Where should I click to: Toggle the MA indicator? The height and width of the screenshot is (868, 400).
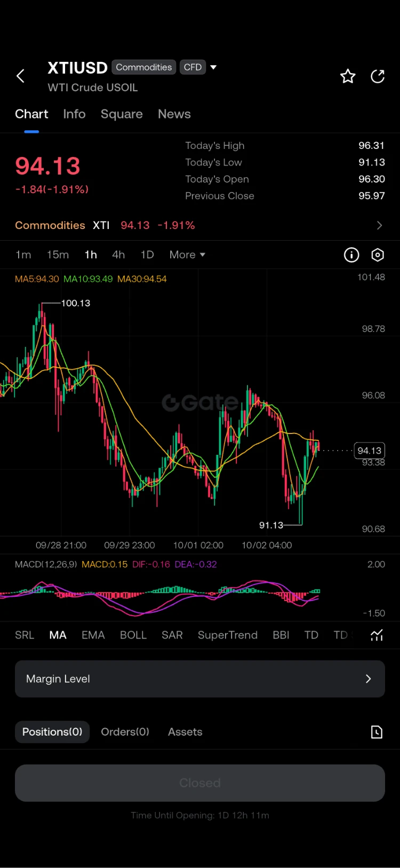pos(58,635)
